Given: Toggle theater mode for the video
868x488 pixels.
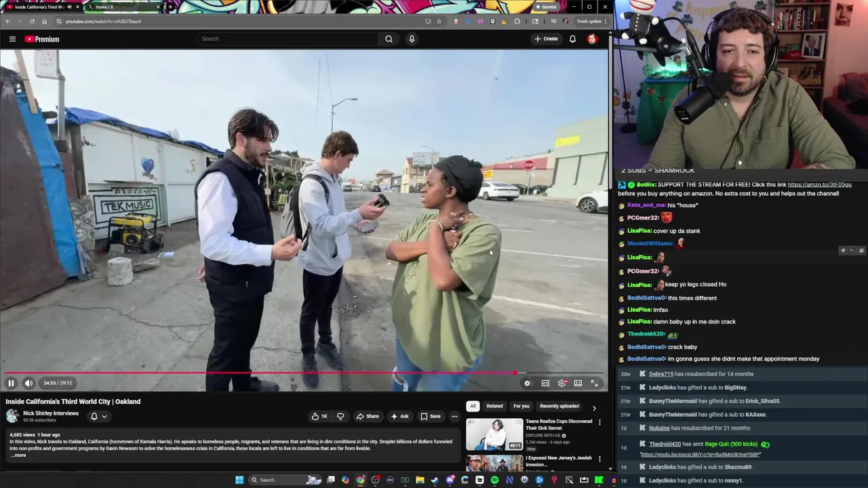Looking at the screenshot, I should pos(578,383).
